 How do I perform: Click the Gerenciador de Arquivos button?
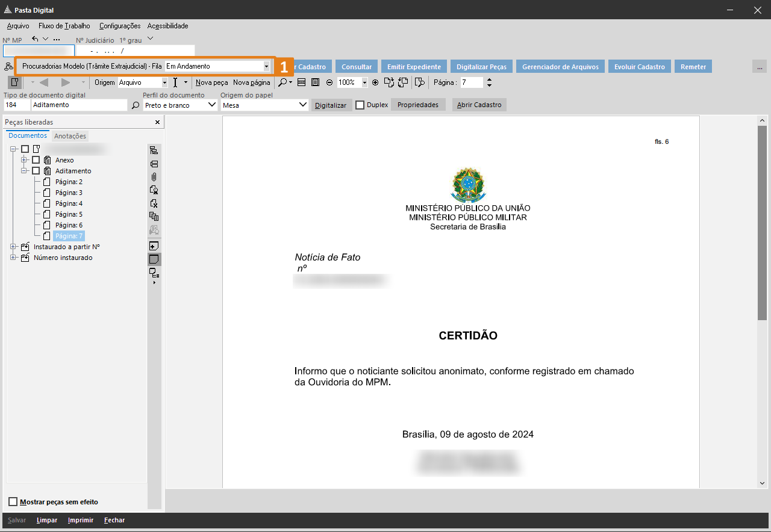point(561,66)
